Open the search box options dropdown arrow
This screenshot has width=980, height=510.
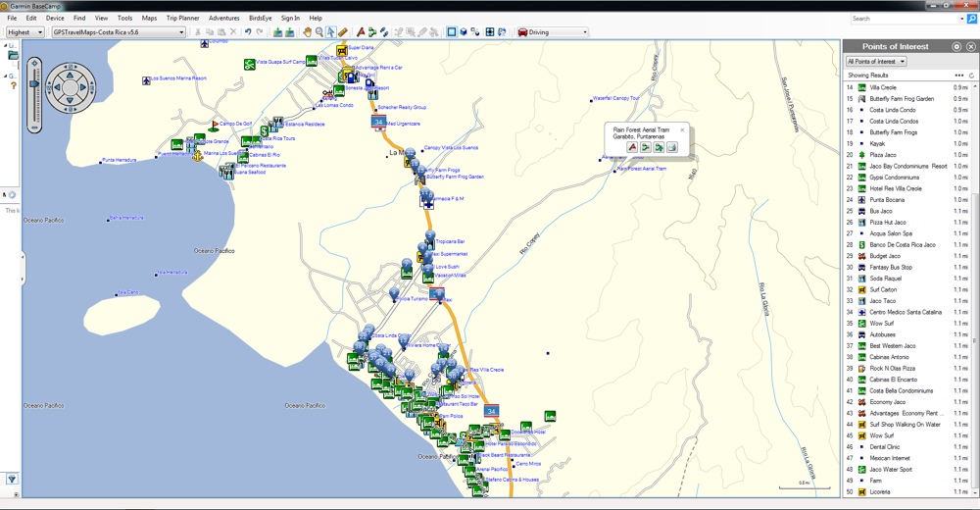pos(961,19)
